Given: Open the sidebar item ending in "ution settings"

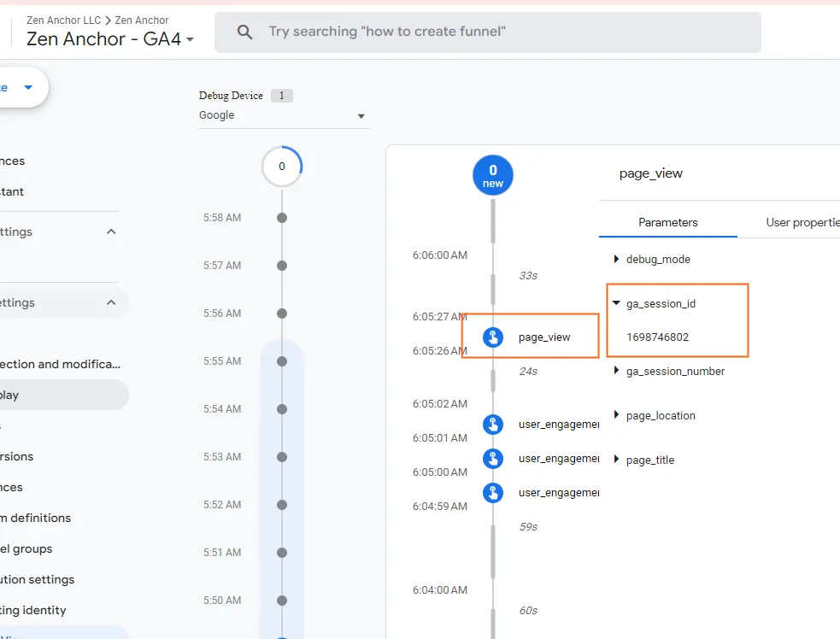Looking at the screenshot, I should coord(38,579).
